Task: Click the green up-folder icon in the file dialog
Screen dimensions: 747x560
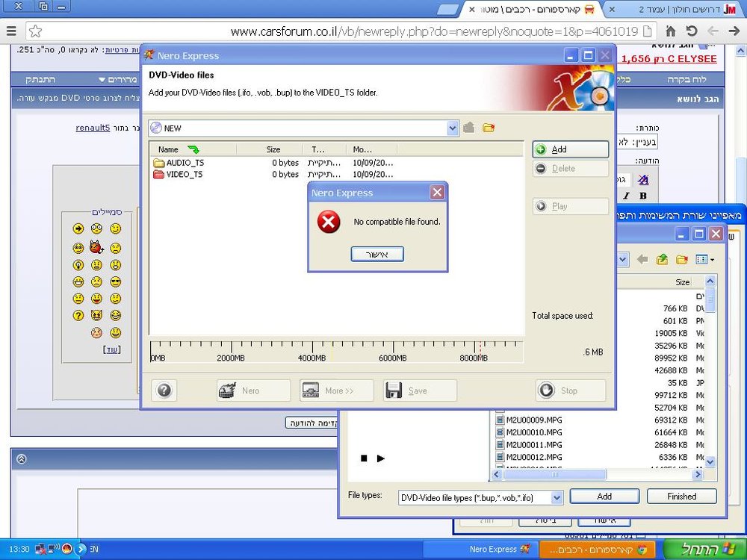Action: (662, 259)
